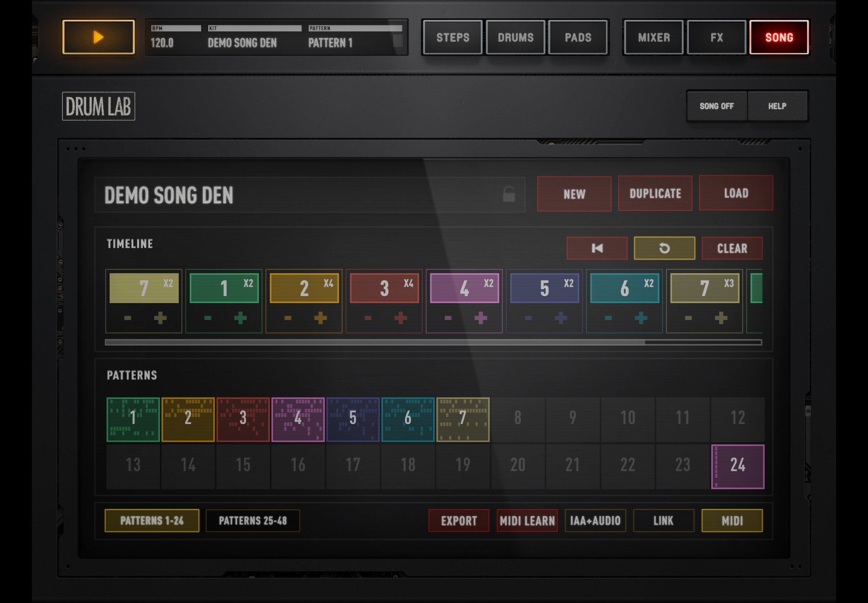Show PATTERNS 25-48 bank

pos(253,521)
